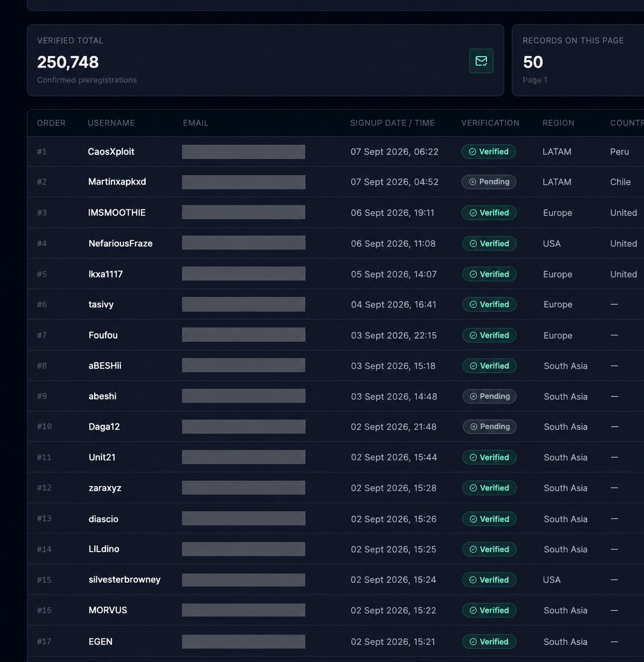Click the 50 records on this page value
This screenshot has height=662, width=644.
click(533, 62)
